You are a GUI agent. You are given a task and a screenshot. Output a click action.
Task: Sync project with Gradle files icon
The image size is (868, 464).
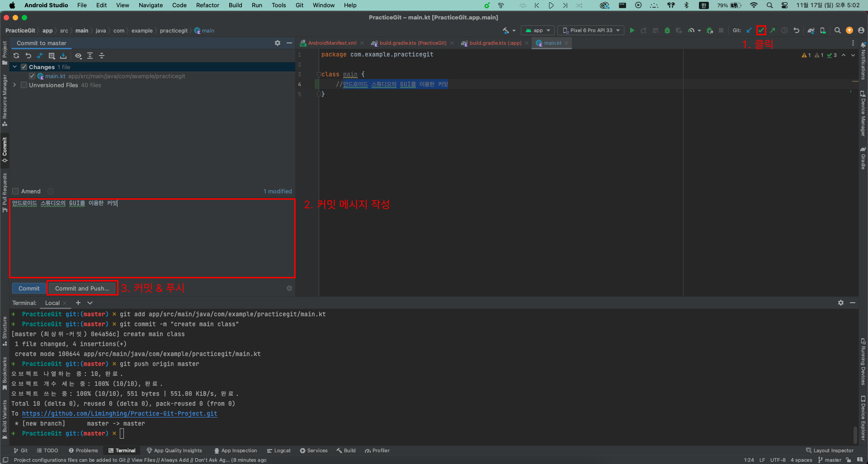coord(811,30)
